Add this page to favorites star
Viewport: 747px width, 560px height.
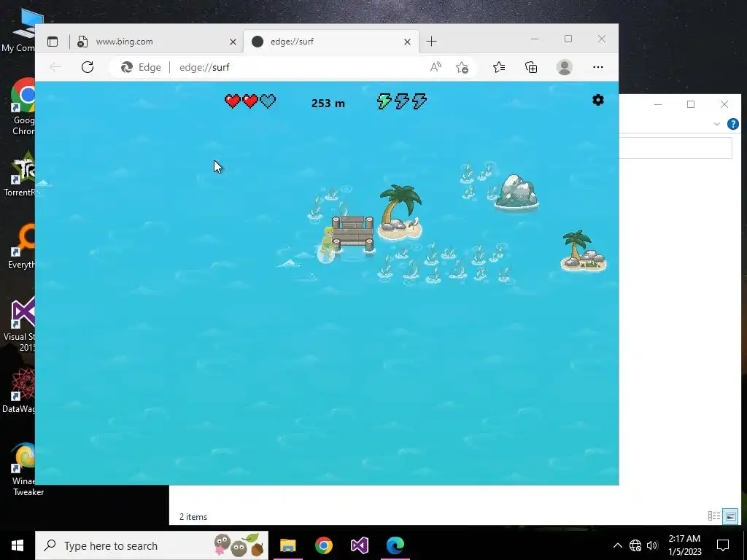coord(462,67)
